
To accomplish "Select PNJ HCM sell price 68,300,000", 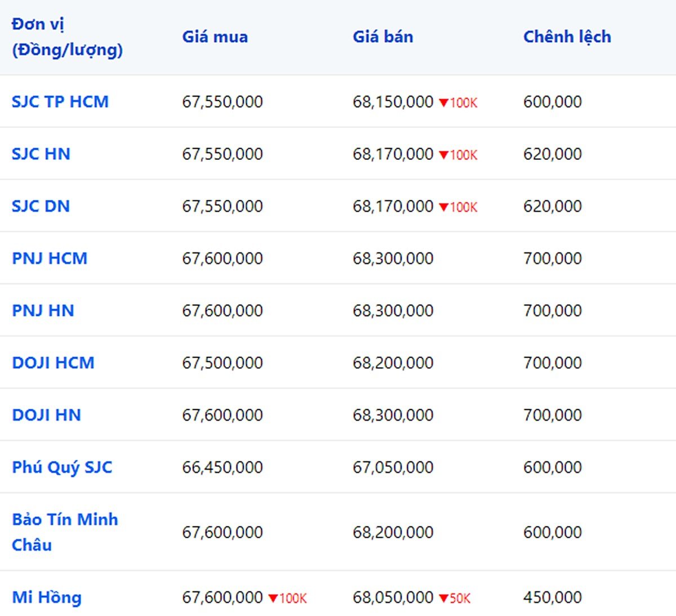I will [x=393, y=258].
